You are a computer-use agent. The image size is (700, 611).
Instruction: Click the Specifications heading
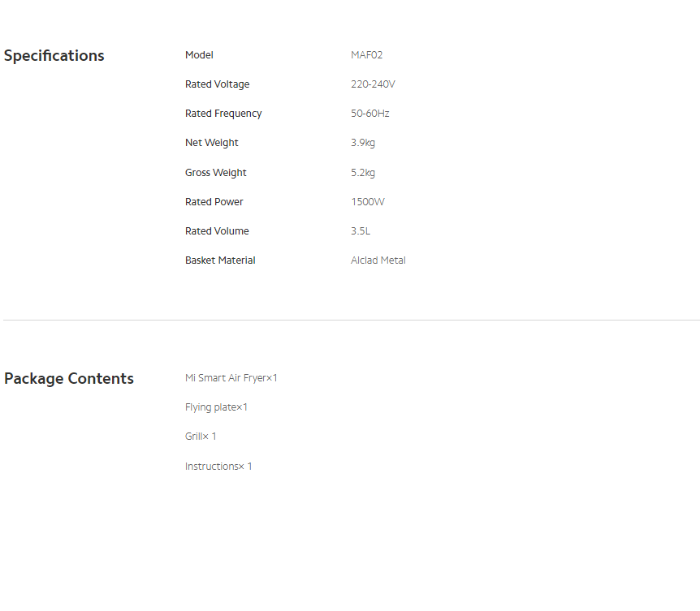tap(54, 56)
